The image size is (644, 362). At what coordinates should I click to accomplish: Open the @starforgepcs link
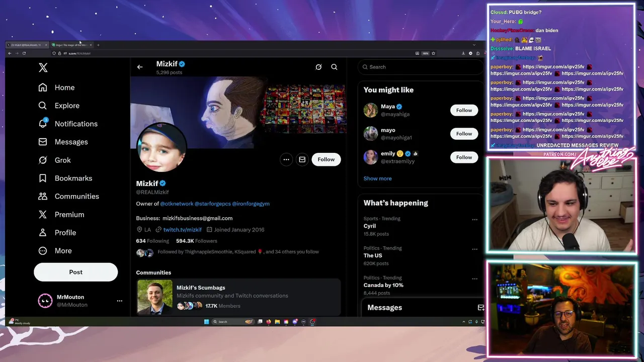click(x=212, y=204)
